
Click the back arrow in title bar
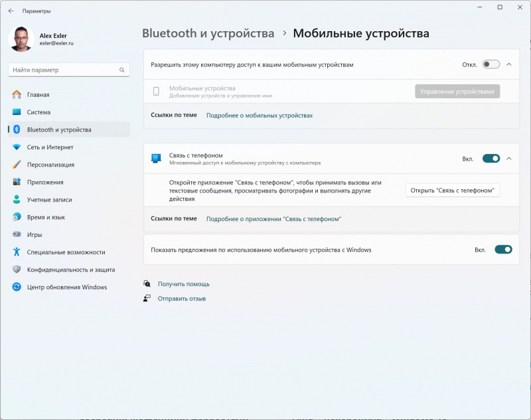[11, 11]
